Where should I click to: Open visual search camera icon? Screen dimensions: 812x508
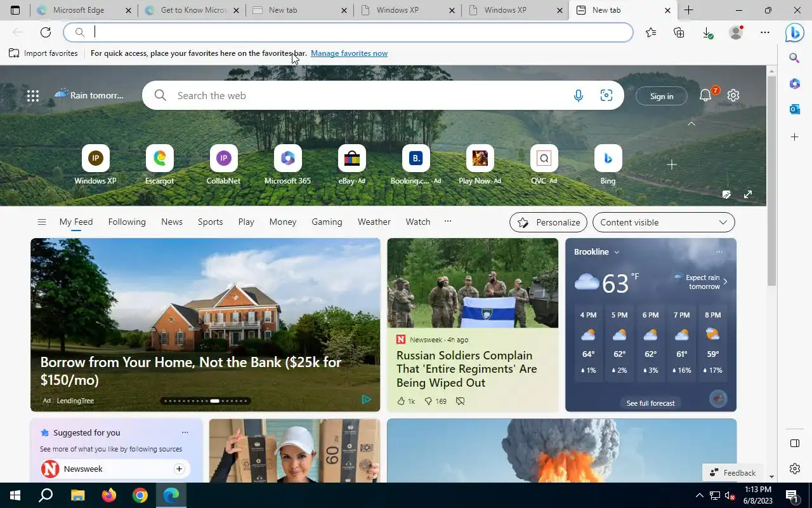(606, 96)
